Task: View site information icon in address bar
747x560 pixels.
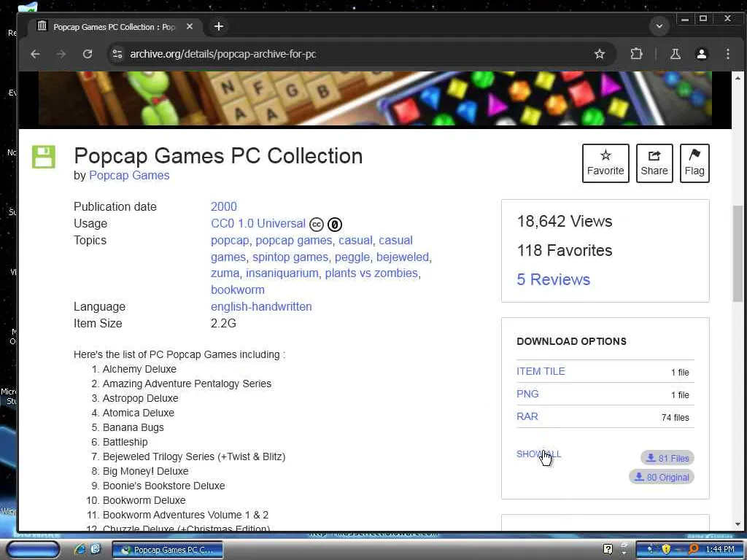Action: pos(117,54)
